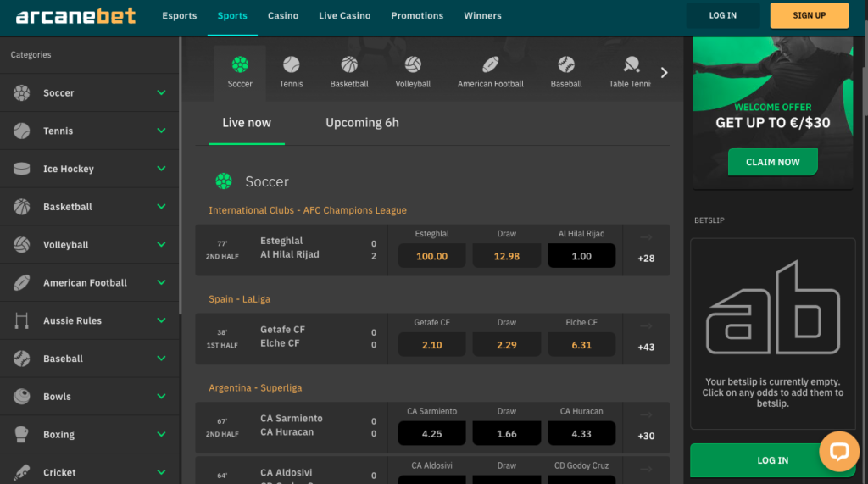Open Casino in top navigation
Image resolution: width=868 pixels, height=484 pixels.
(x=283, y=15)
